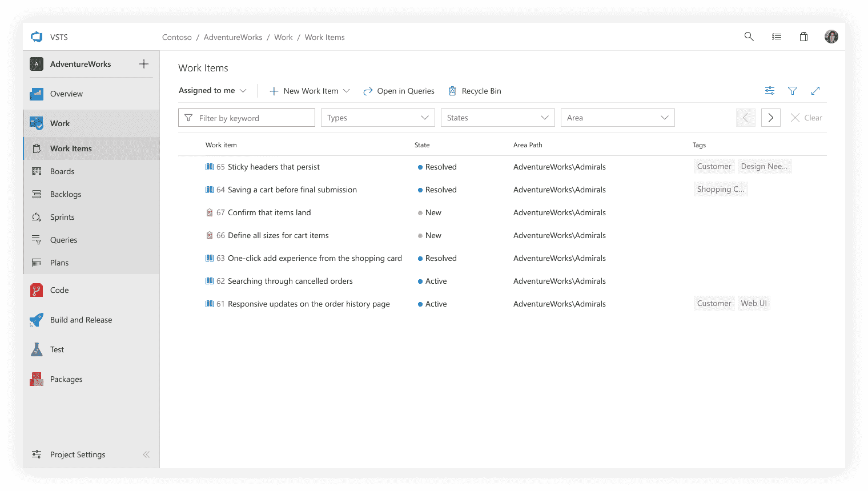The height and width of the screenshot is (491, 868).
Task: Select Boards in the sidebar
Action: [62, 171]
